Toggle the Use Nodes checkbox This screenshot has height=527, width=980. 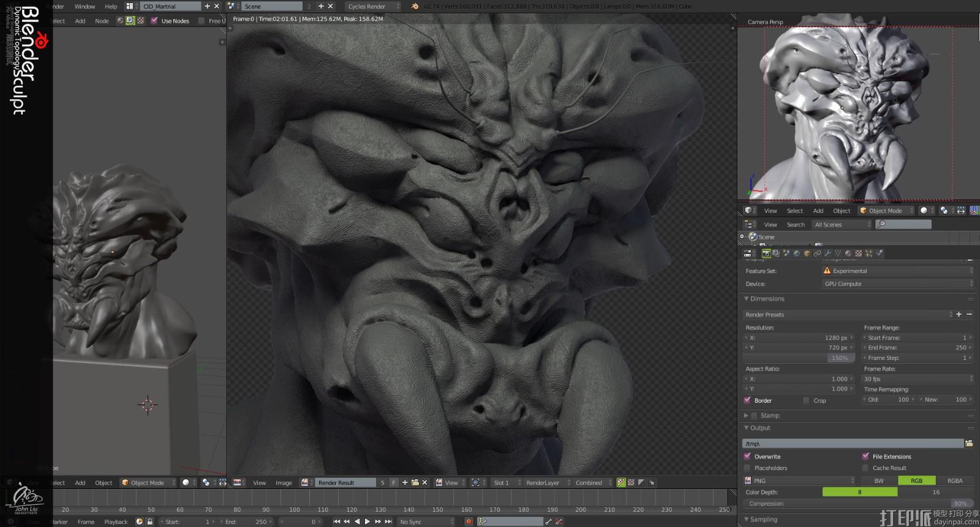pos(154,21)
